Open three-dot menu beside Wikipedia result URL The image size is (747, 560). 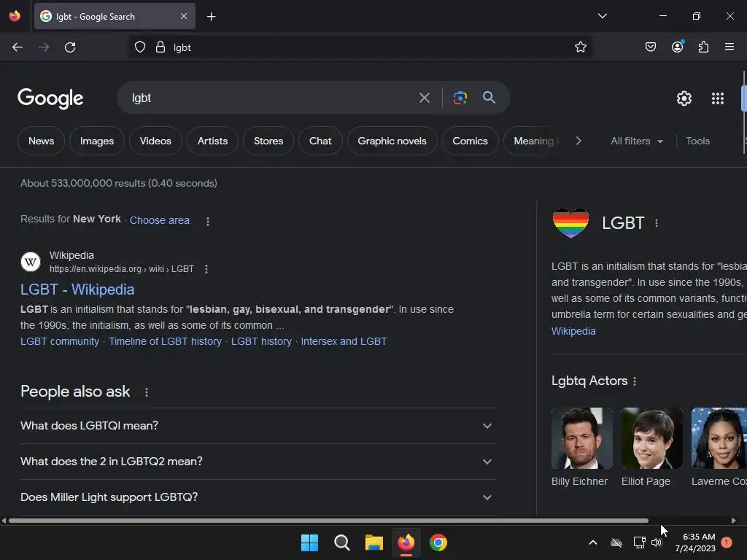(x=206, y=269)
